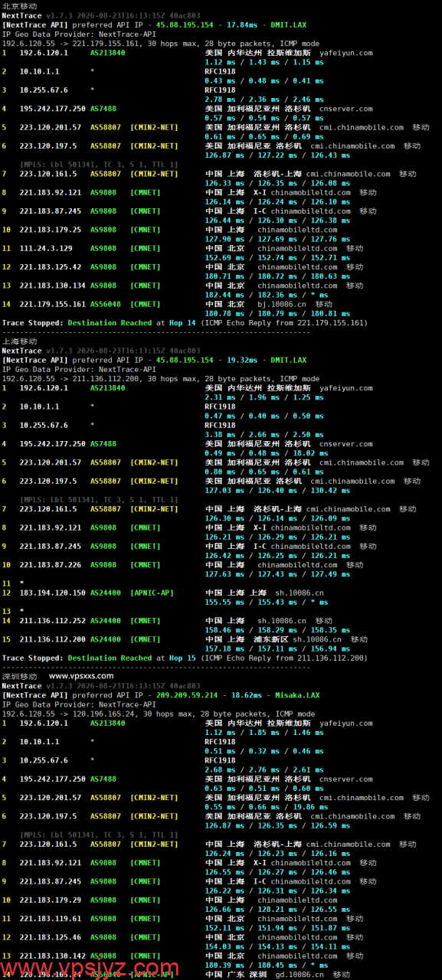This screenshot has height=980, width=442.
Task: Select the 152.11 ms timing
Action: [225, 928]
